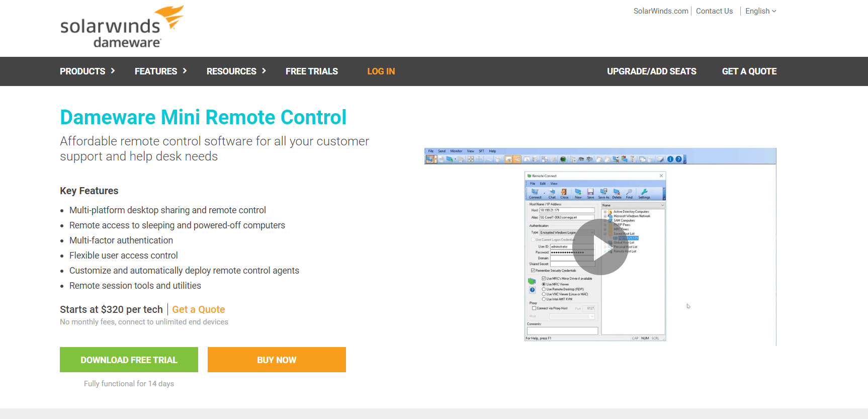This screenshot has width=868, height=419.
Task: Expand the RESOURCES menu
Action: tap(236, 71)
